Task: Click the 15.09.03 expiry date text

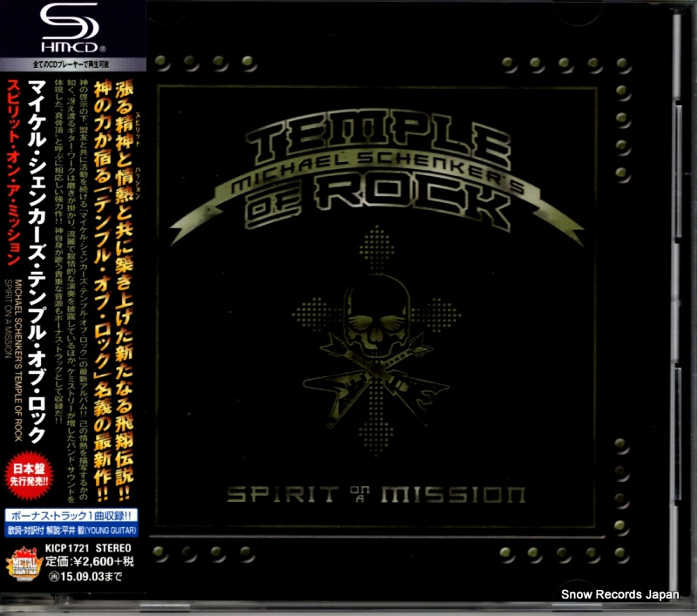Action: tap(93, 578)
